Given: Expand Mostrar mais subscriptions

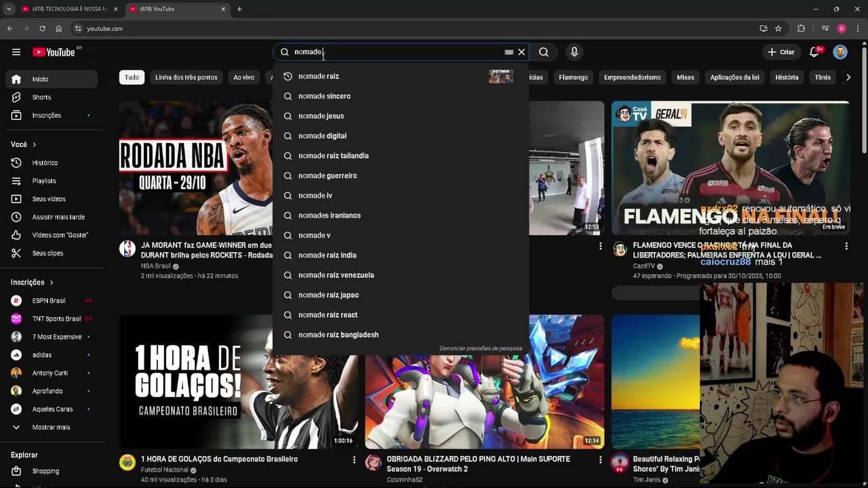Looking at the screenshot, I should click(52, 428).
